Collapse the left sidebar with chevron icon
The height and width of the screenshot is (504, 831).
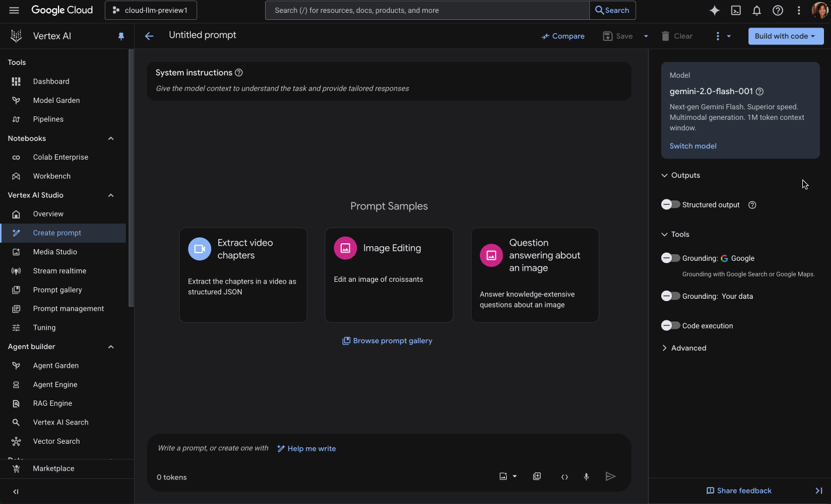pos(16,492)
